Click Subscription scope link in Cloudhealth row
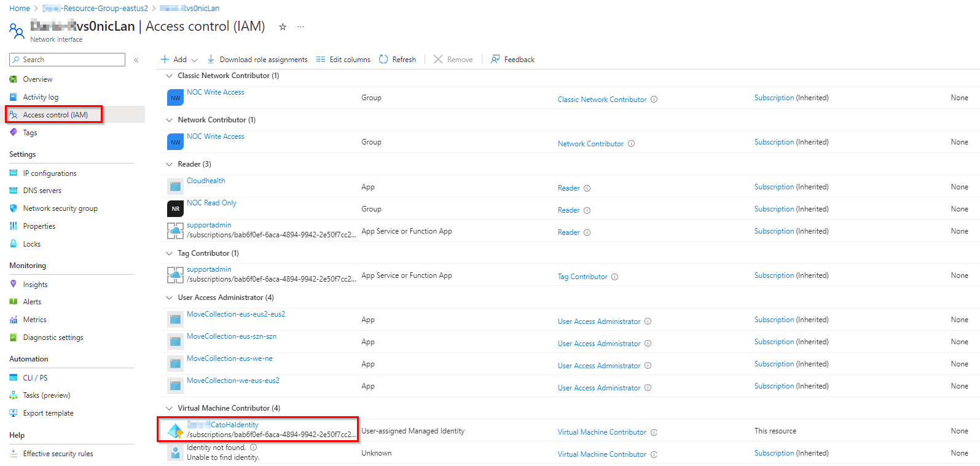 tap(774, 187)
